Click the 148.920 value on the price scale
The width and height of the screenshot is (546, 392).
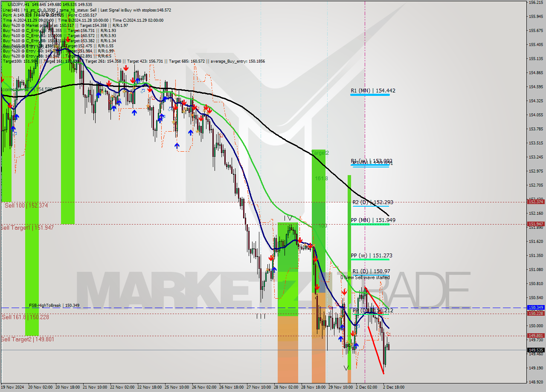point(535,382)
